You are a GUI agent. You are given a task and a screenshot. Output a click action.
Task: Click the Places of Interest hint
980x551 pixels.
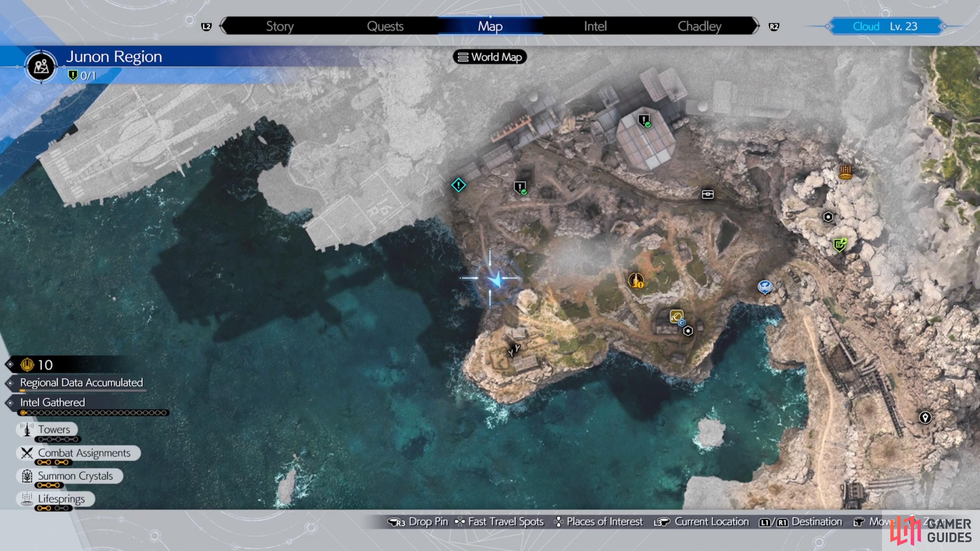(x=598, y=522)
